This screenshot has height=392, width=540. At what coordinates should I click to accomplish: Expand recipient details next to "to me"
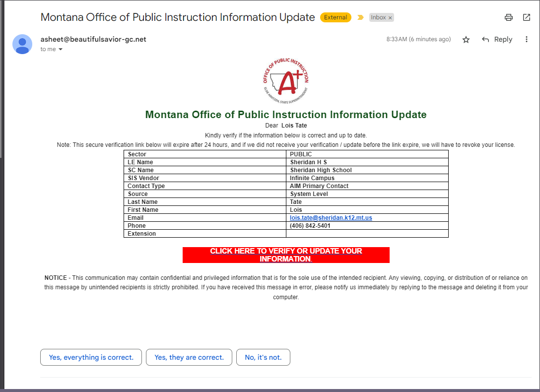click(x=61, y=50)
